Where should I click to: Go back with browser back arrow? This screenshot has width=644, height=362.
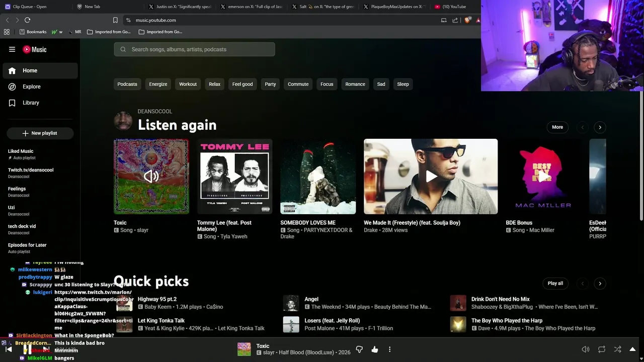tap(7, 20)
